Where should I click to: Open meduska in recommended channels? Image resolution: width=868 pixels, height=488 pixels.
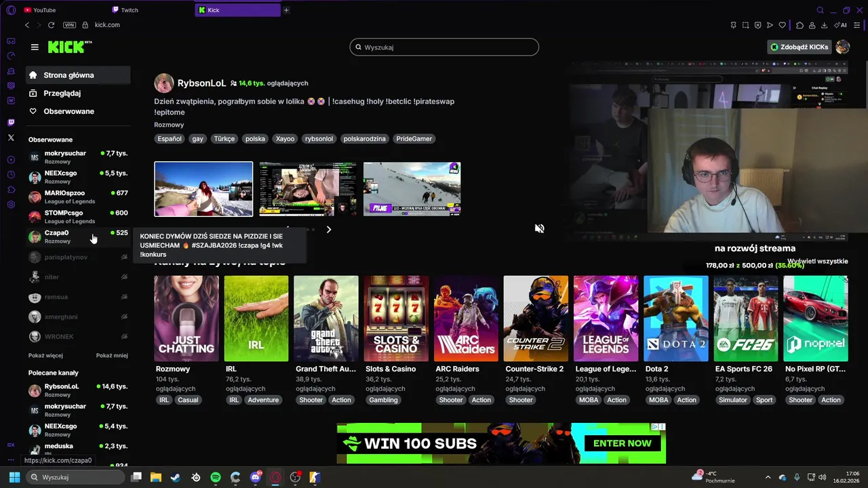click(79, 450)
